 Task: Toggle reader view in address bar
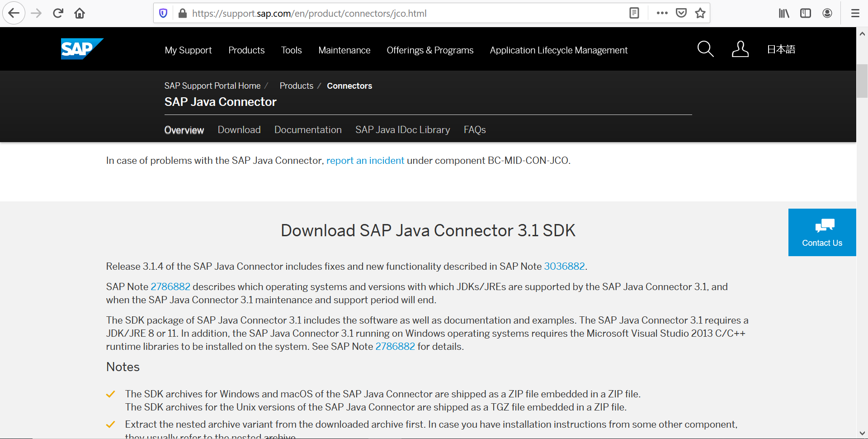click(x=634, y=13)
